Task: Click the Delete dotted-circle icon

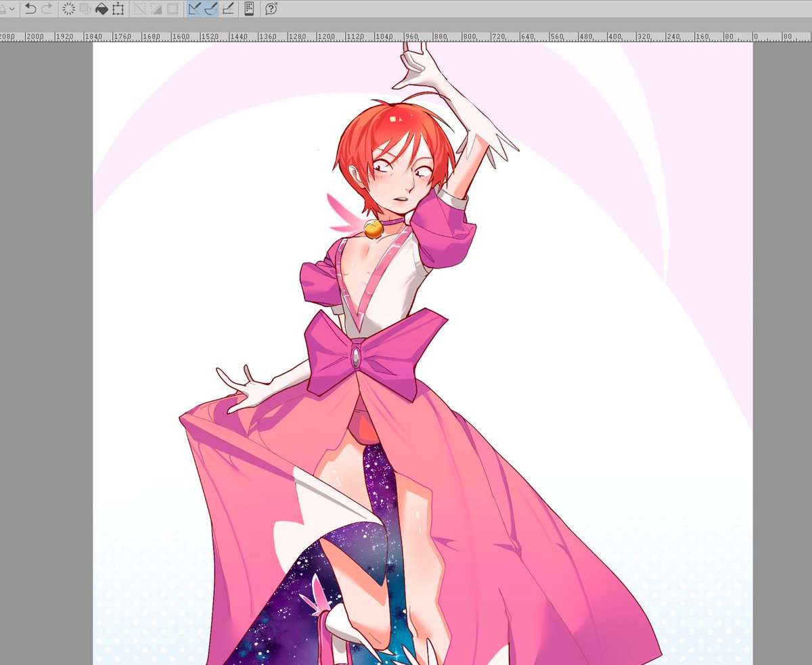Action: 68,9
